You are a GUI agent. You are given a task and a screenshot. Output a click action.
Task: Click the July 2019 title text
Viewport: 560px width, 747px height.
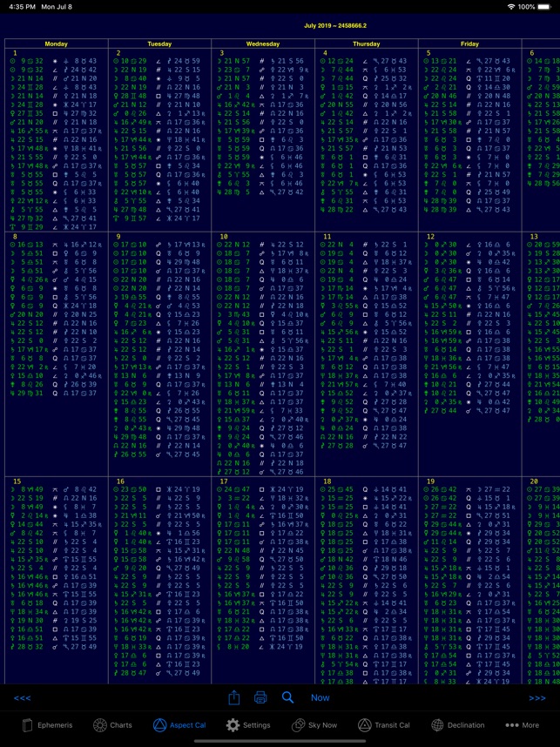(335, 26)
